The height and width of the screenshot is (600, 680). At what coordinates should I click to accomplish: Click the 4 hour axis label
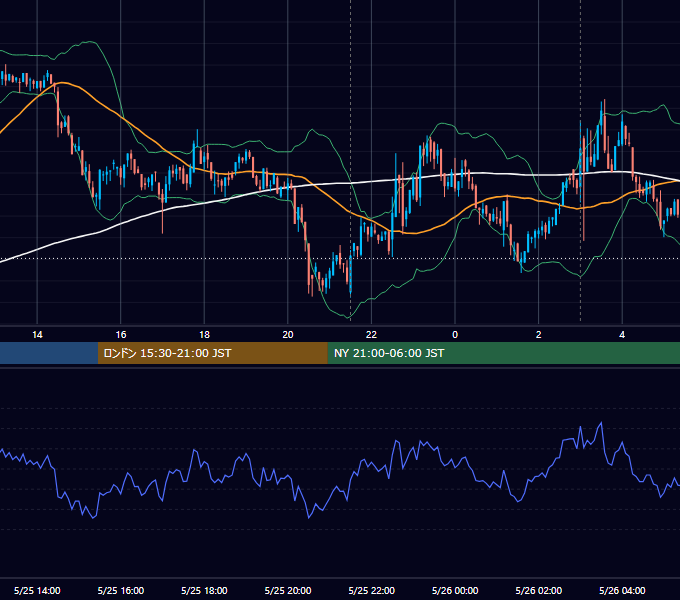point(622,335)
